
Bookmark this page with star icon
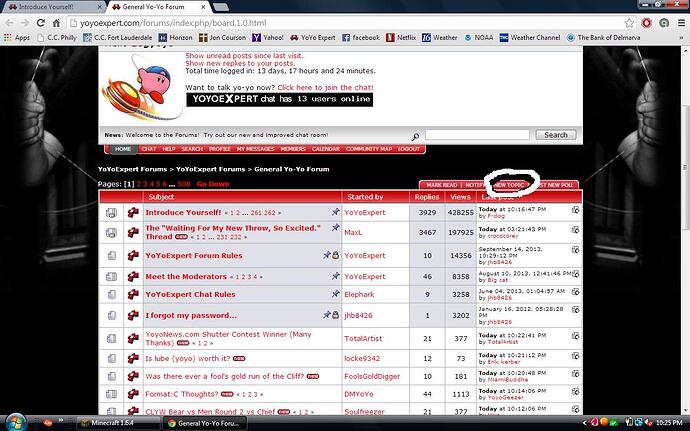coord(629,23)
